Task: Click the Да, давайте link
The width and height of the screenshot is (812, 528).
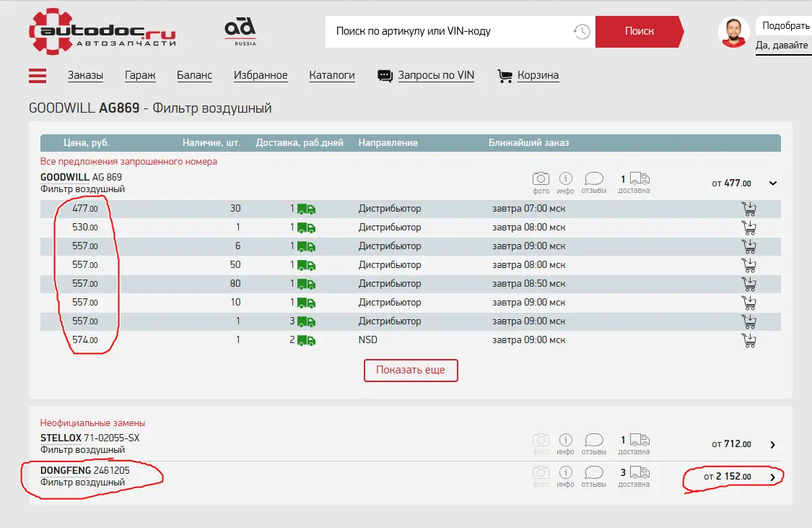Action: tap(782, 45)
